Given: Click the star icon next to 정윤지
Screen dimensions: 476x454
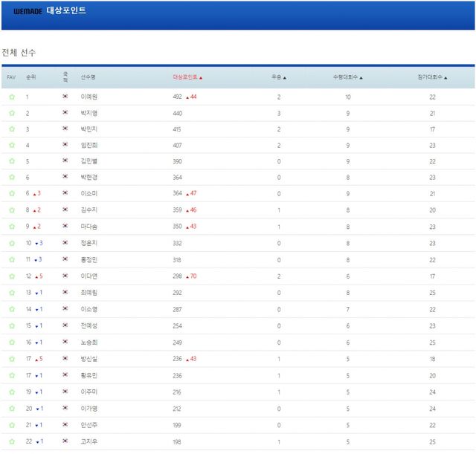Looking at the screenshot, I should pos(11,243).
